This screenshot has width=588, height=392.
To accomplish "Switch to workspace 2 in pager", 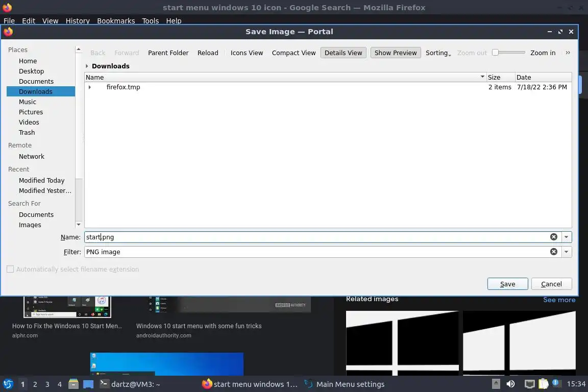I will point(35,384).
